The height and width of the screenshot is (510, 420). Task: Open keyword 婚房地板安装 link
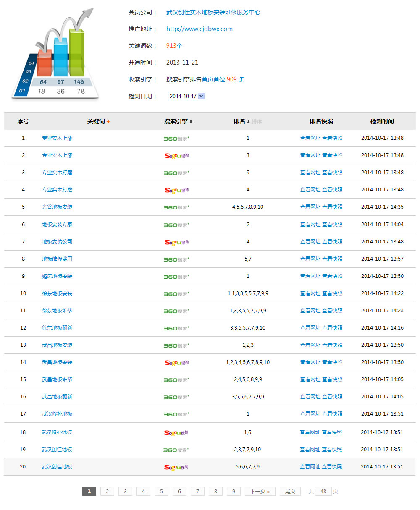click(x=57, y=276)
